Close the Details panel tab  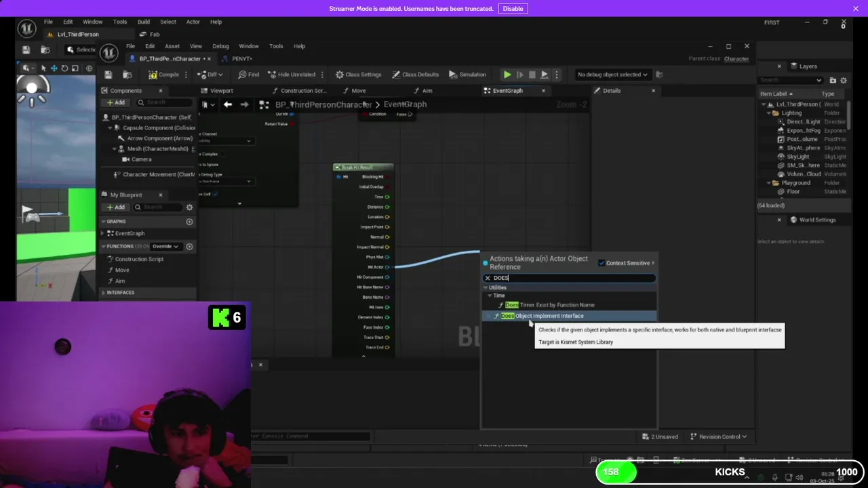[654, 91]
